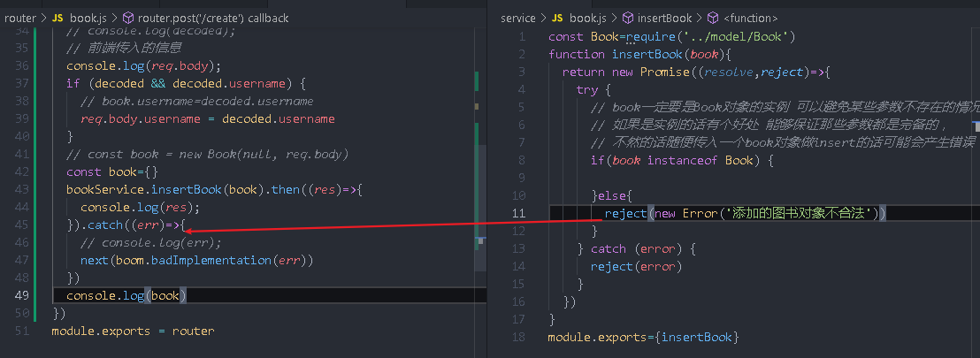Open the service folder breadcrumb
Screen dimensions: 980x358
[518, 18]
